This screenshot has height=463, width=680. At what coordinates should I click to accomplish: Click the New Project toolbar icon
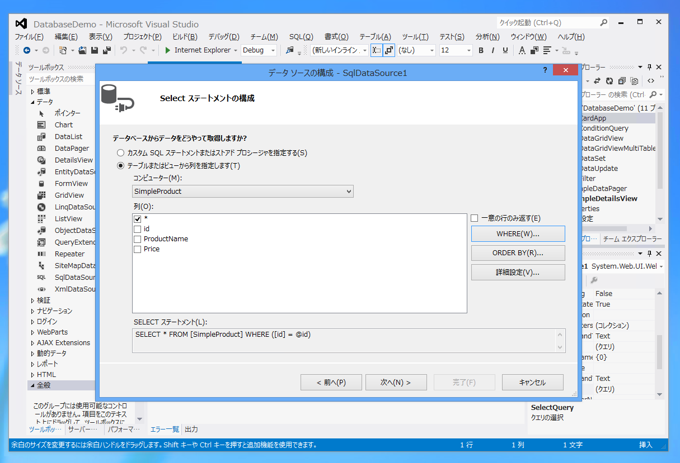[63, 50]
